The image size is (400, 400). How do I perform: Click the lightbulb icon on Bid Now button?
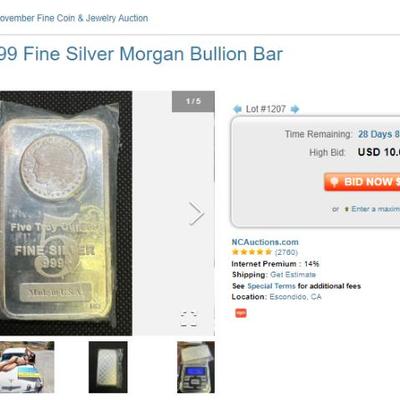pyautogui.click(x=334, y=182)
